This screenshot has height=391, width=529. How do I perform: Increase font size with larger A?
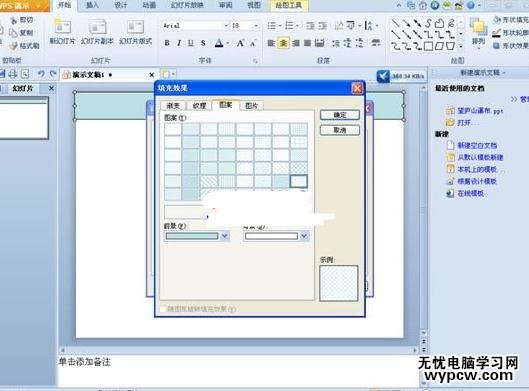point(240,43)
